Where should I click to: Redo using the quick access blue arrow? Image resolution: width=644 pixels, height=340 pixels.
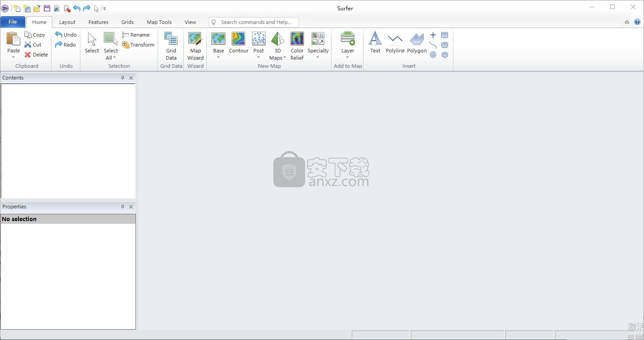pos(87,8)
